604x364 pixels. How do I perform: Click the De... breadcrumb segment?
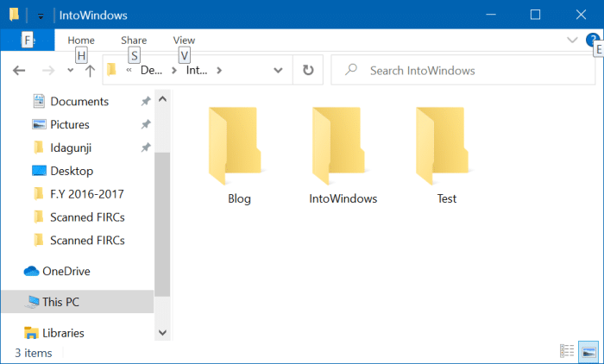[151, 70]
